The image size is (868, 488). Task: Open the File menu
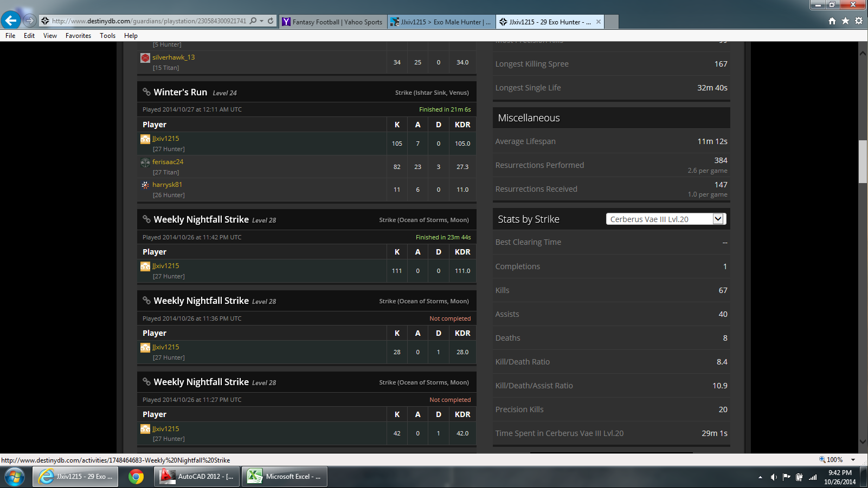point(10,36)
